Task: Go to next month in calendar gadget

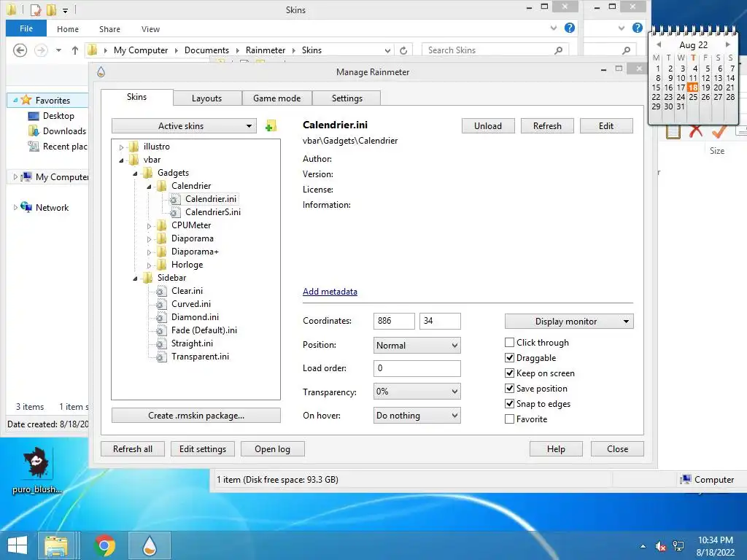Action: [x=728, y=44]
